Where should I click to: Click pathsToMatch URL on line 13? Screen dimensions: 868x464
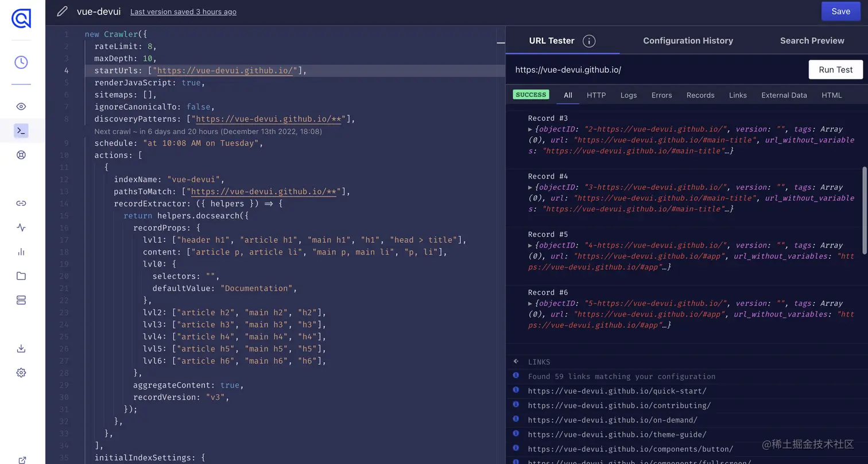[263, 191]
